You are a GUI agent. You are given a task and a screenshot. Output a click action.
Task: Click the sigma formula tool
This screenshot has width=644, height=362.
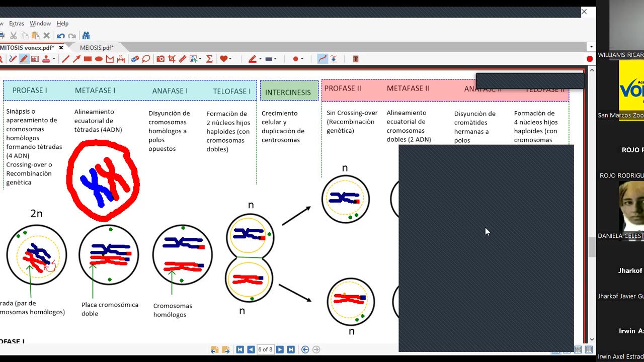tap(209, 59)
